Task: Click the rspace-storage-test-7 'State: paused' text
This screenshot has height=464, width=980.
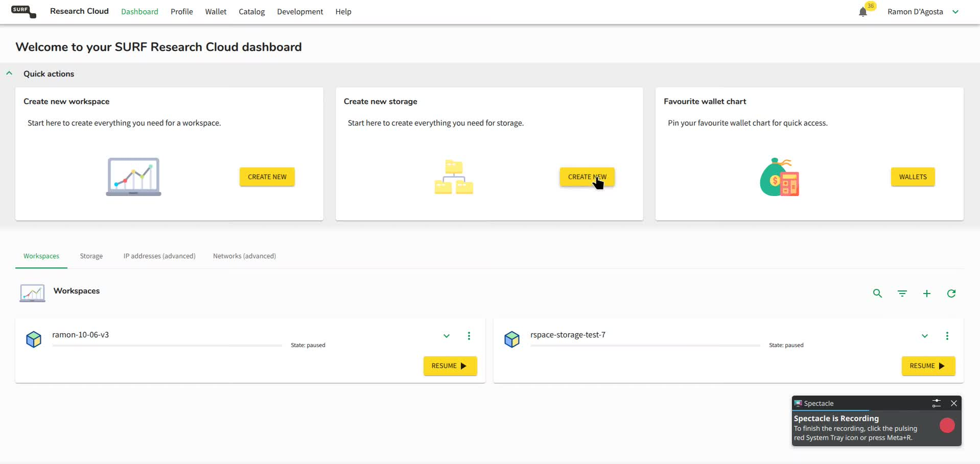Action: click(x=786, y=346)
